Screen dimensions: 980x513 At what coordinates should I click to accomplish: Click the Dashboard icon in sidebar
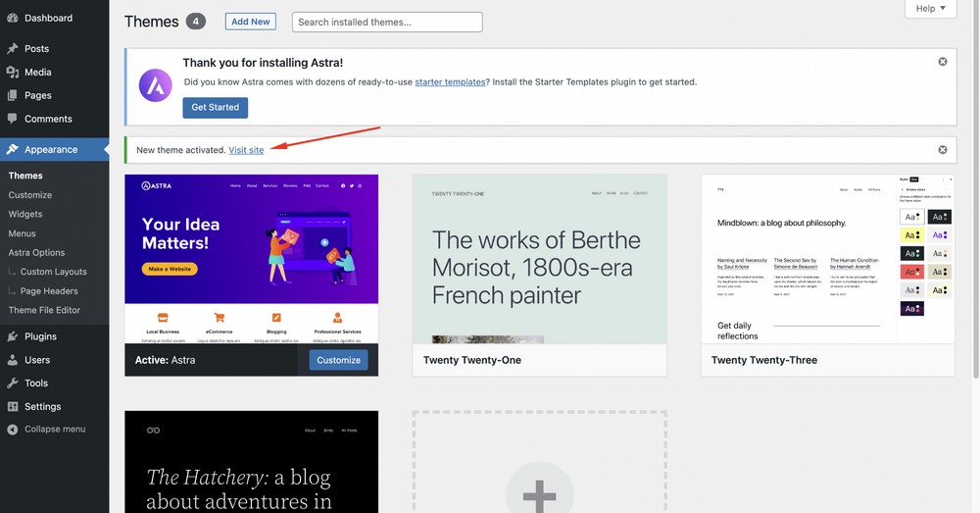pos(13,18)
